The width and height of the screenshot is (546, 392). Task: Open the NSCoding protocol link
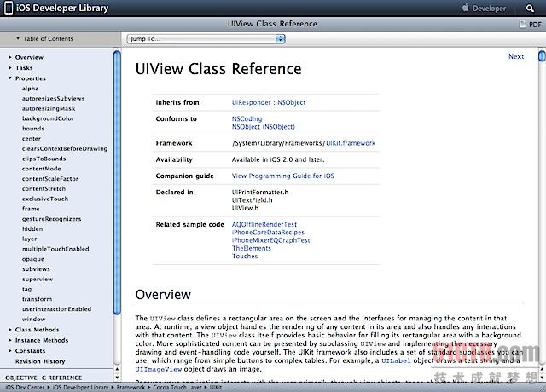[x=247, y=118]
